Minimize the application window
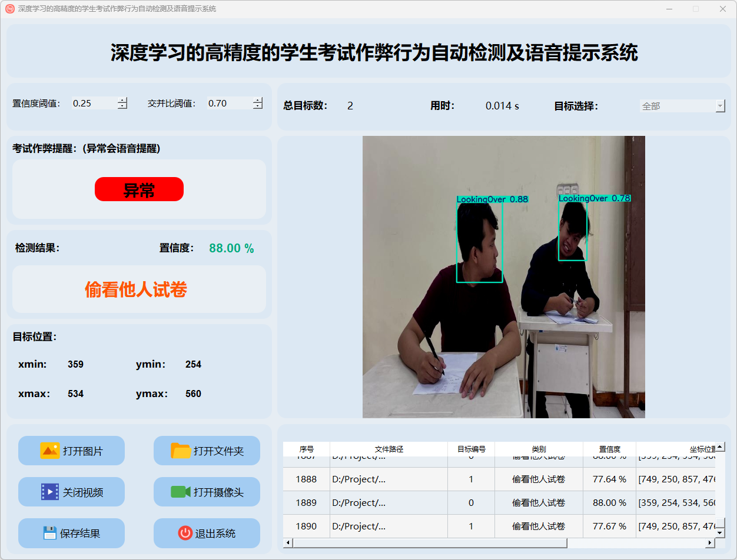This screenshot has width=737, height=560. 669,9
